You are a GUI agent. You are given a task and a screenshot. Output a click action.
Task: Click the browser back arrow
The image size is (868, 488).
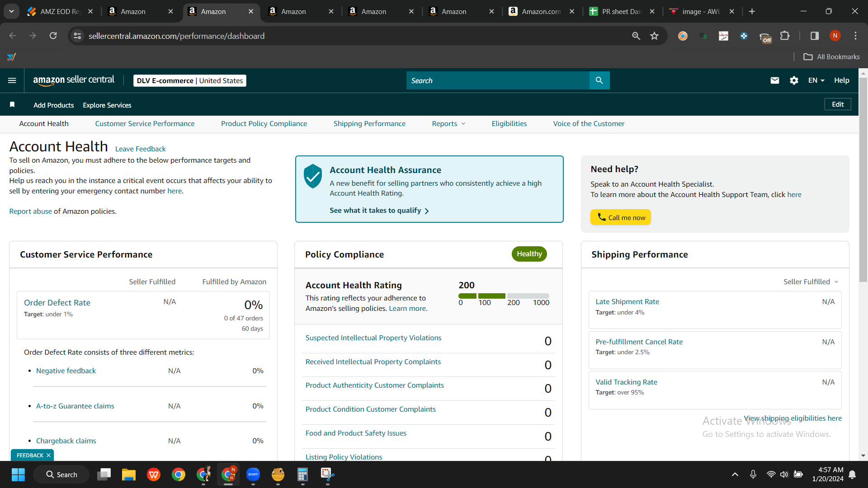tap(13, 36)
